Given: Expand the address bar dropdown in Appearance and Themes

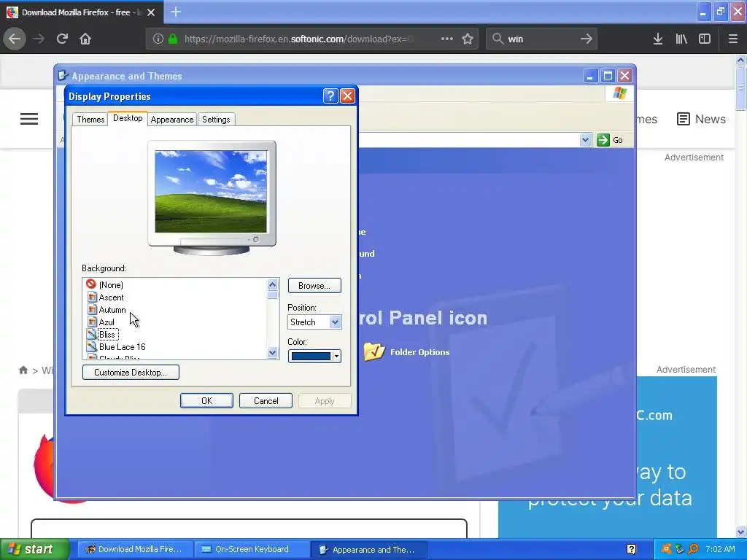Looking at the screenshot, I should [585, 140].
